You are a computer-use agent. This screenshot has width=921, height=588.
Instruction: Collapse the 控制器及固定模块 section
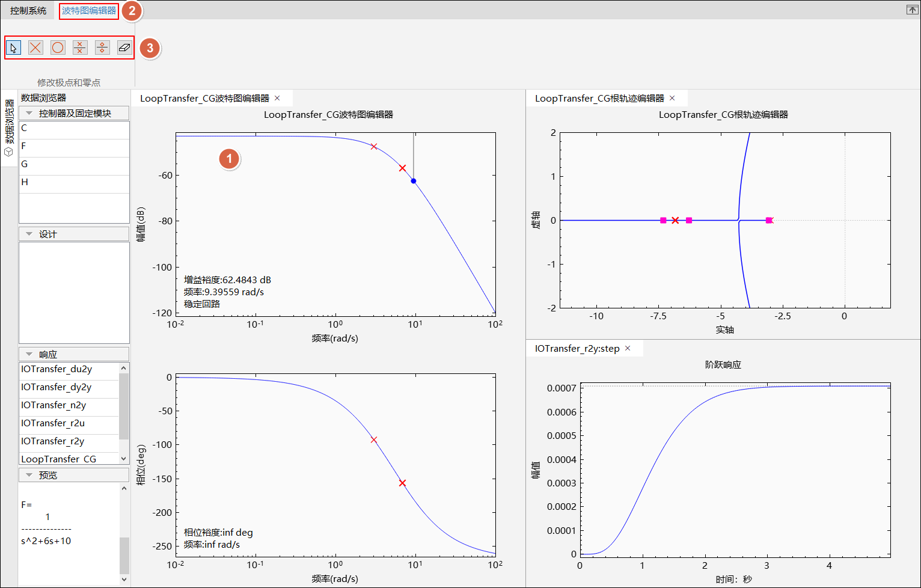pos(29,113)
